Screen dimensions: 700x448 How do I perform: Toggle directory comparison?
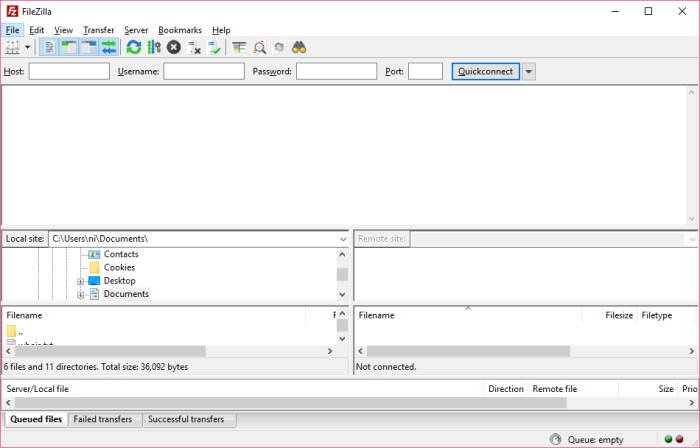tap(259, 47)
